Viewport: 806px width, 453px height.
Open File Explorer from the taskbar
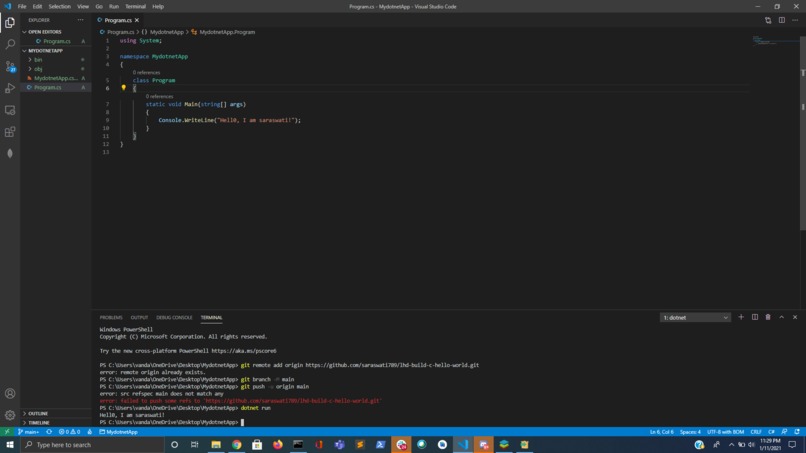point(216,445)
